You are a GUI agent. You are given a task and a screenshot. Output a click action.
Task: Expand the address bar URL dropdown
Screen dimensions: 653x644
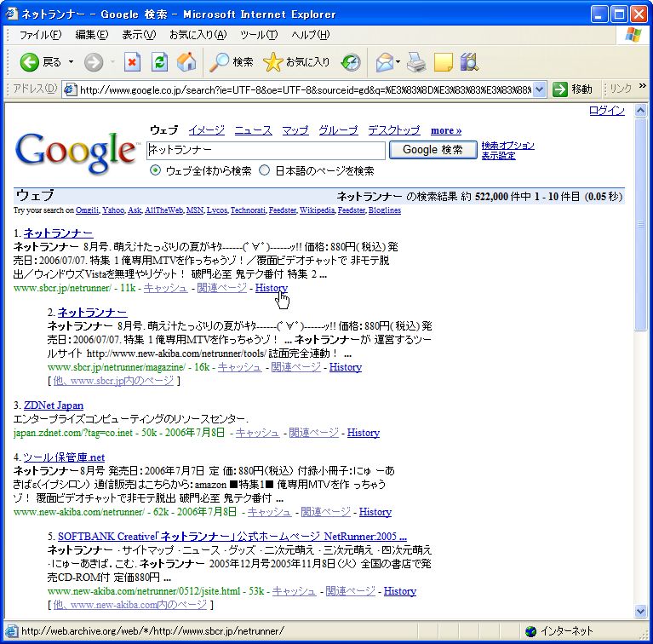point(539,89)
